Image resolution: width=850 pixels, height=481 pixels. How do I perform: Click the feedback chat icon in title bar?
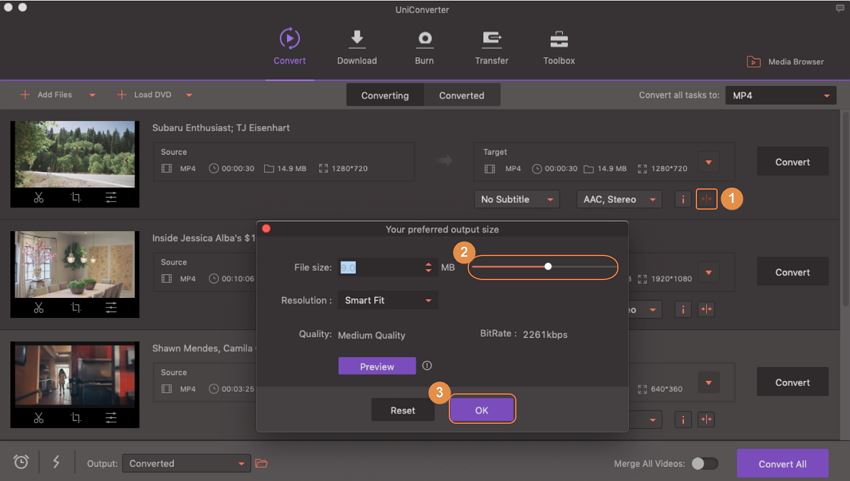coord(840,8)
